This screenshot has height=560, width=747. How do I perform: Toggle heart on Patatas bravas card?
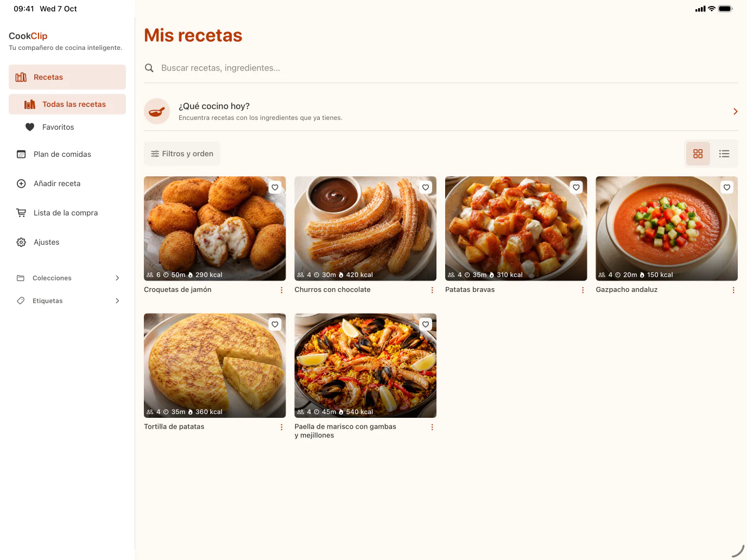(x=577, y=187)
